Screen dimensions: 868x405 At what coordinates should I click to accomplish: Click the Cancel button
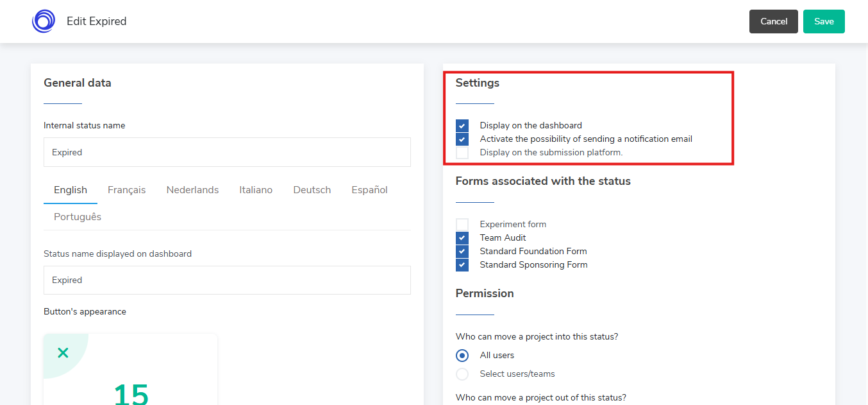774,21
